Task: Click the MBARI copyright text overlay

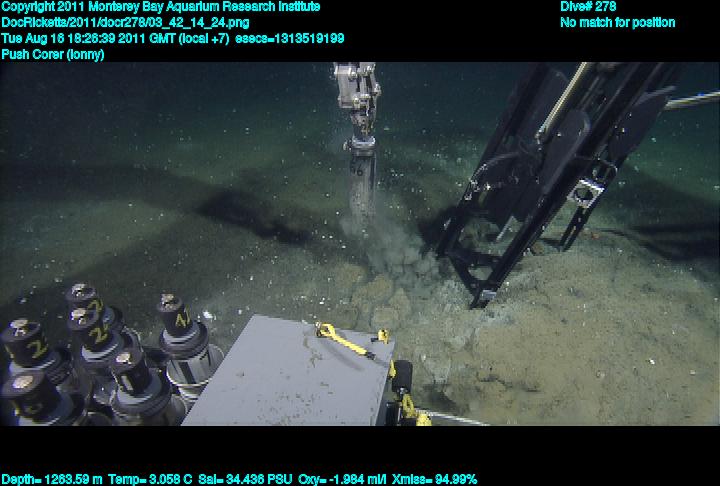Action: coord(160,7)
